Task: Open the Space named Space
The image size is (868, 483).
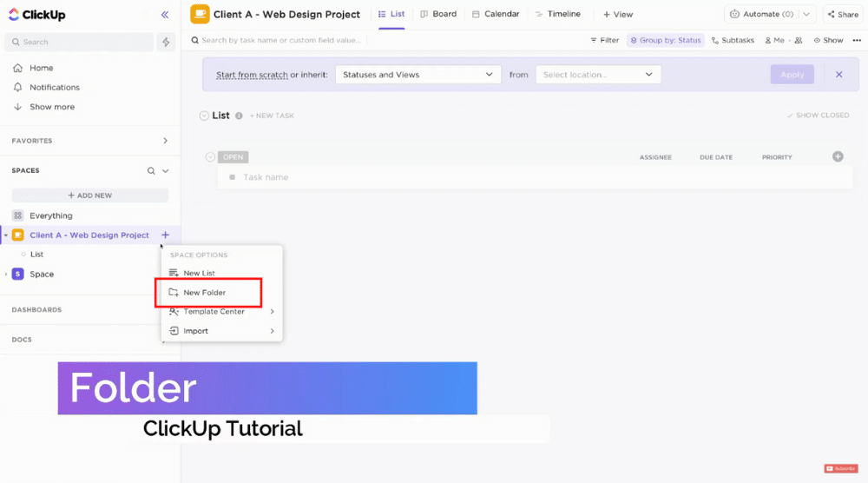Action: click(x=42, y=275)
